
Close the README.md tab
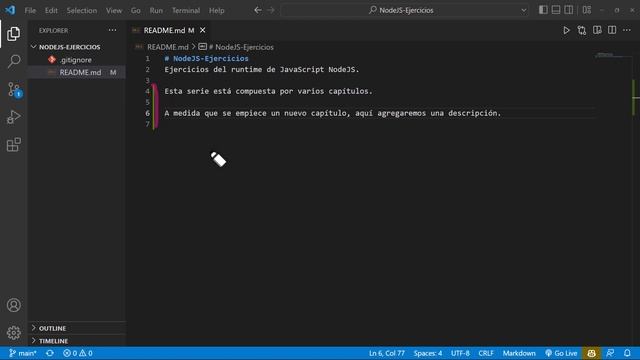(202, 30)
